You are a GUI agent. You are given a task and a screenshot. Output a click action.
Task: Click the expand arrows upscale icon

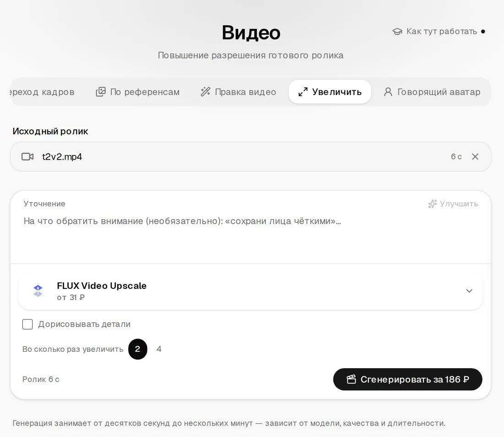pyautogui.click(x=303, y=92)
